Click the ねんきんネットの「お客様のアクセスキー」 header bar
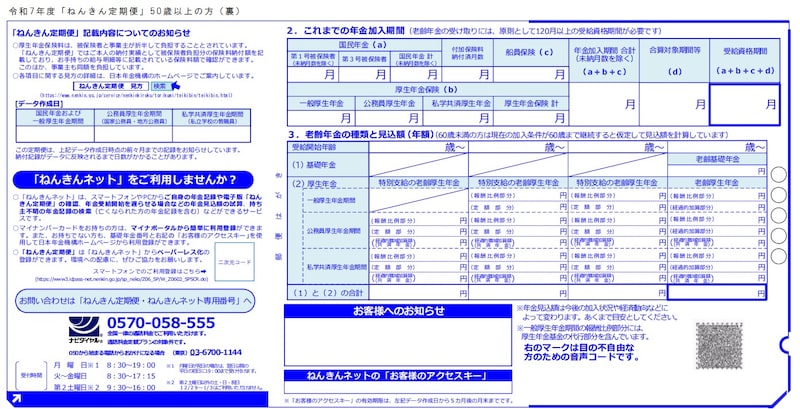Screen dimensions: 800x409 398,376
